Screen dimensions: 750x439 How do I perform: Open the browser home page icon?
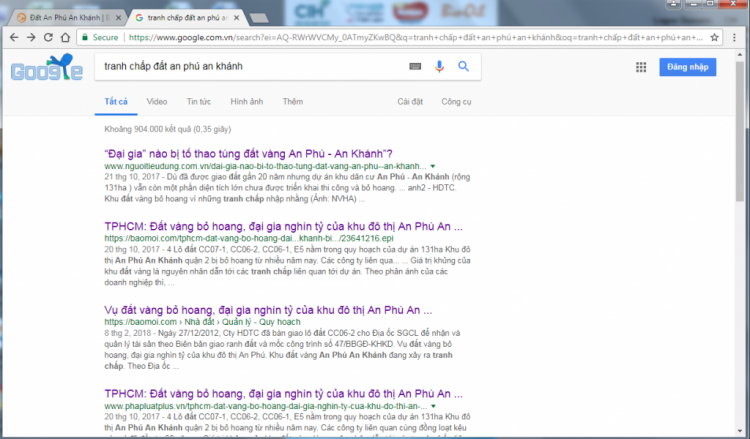coord(66,37)
